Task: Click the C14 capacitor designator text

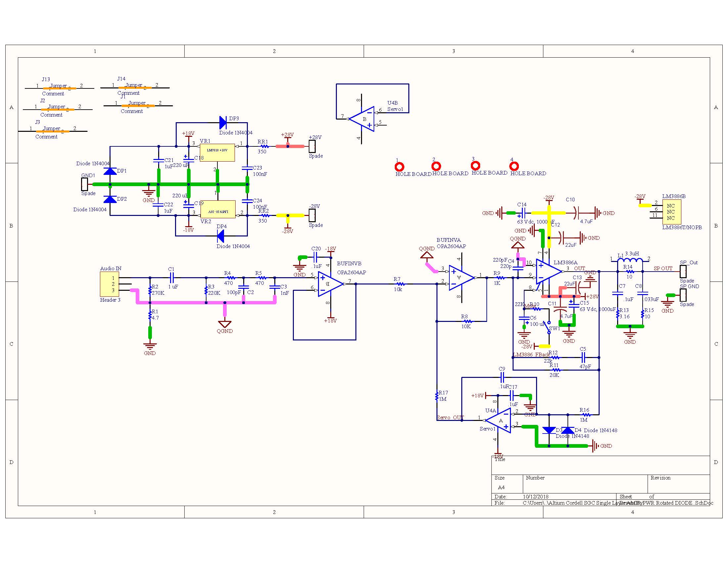Action: pos(522,205)
